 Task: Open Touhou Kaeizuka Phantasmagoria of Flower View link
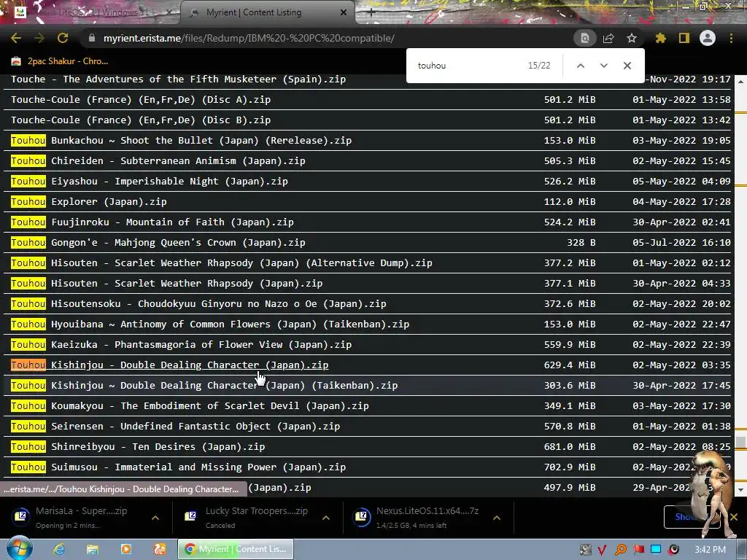tap(181, 345)
